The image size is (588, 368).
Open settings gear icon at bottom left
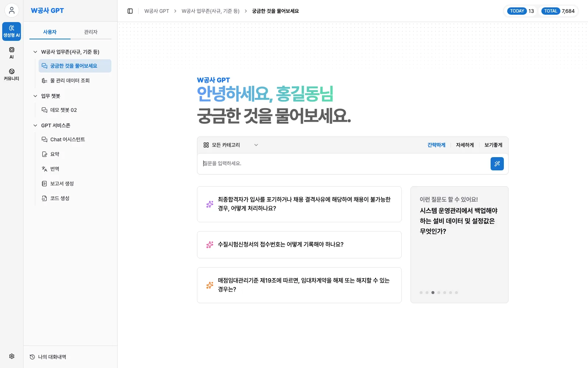(12, 356)
